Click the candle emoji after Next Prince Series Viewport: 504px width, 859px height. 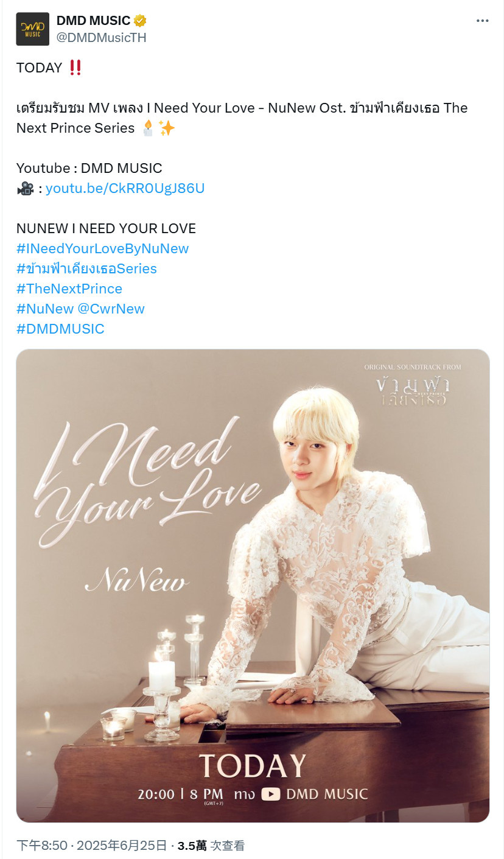(147, 128)
